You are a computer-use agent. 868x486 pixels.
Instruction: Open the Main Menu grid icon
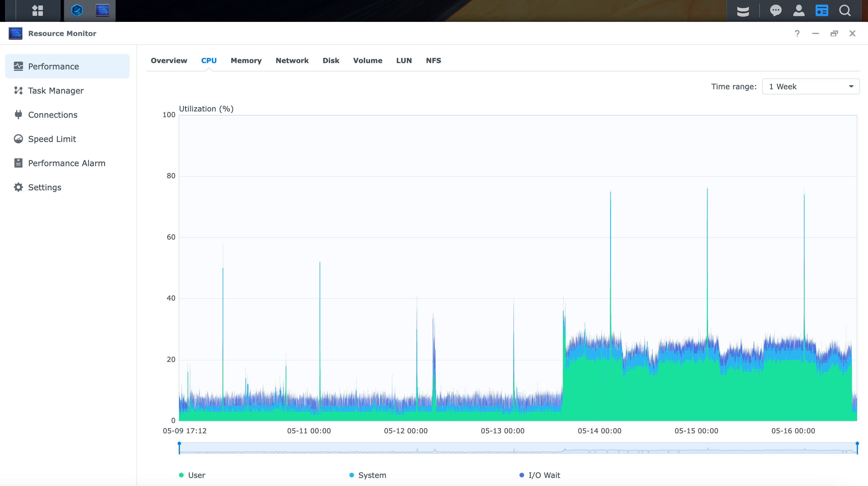pos(37,10)
